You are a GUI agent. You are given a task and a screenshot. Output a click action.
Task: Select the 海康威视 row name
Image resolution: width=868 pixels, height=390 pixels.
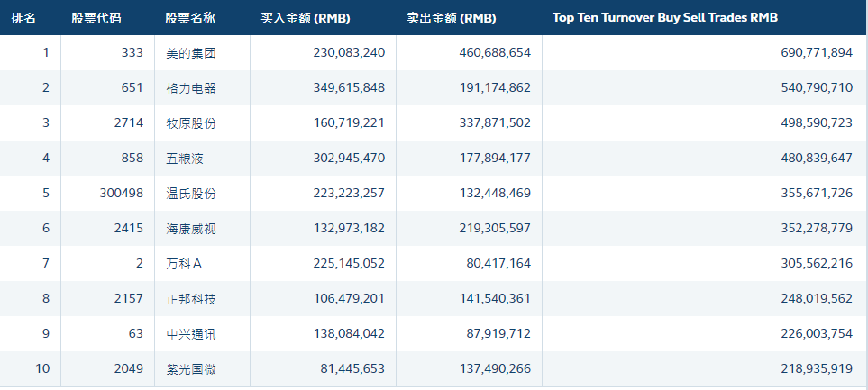point(191,229)
